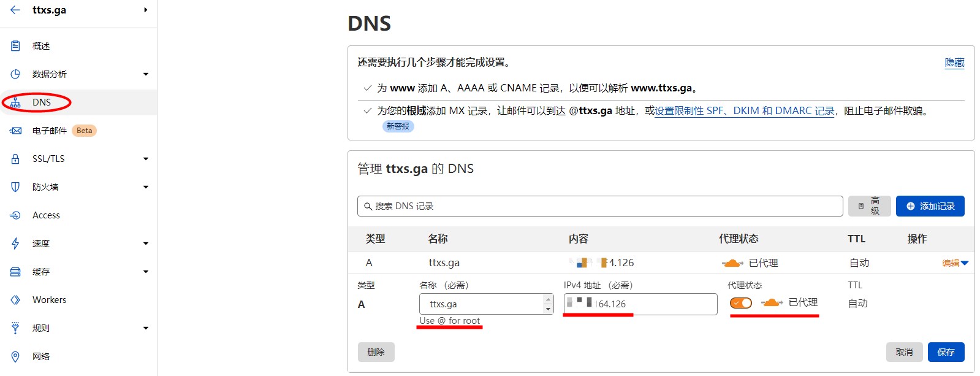The image size is (980, 376).
Task: Click the 速度 lightning bolt icon
Action: coord(15,244)
